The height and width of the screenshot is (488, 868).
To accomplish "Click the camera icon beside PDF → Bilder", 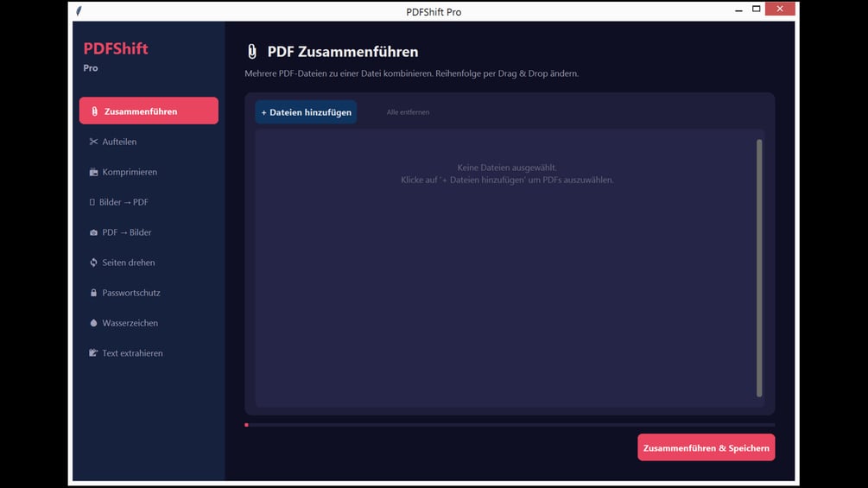I will click(93, 232).
